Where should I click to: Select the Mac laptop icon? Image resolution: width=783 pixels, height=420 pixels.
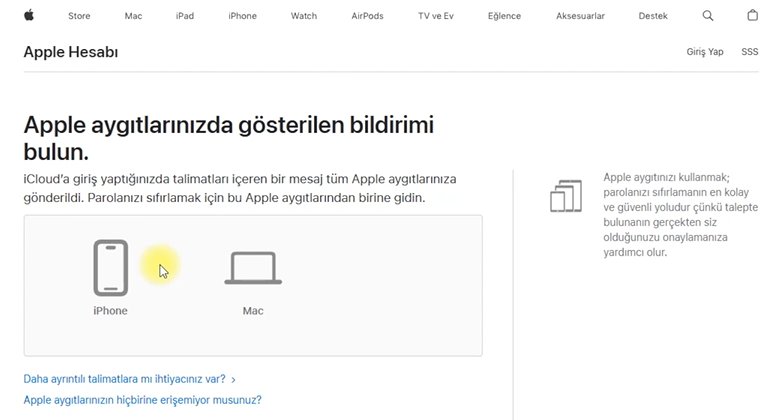(x=253, y=268)
